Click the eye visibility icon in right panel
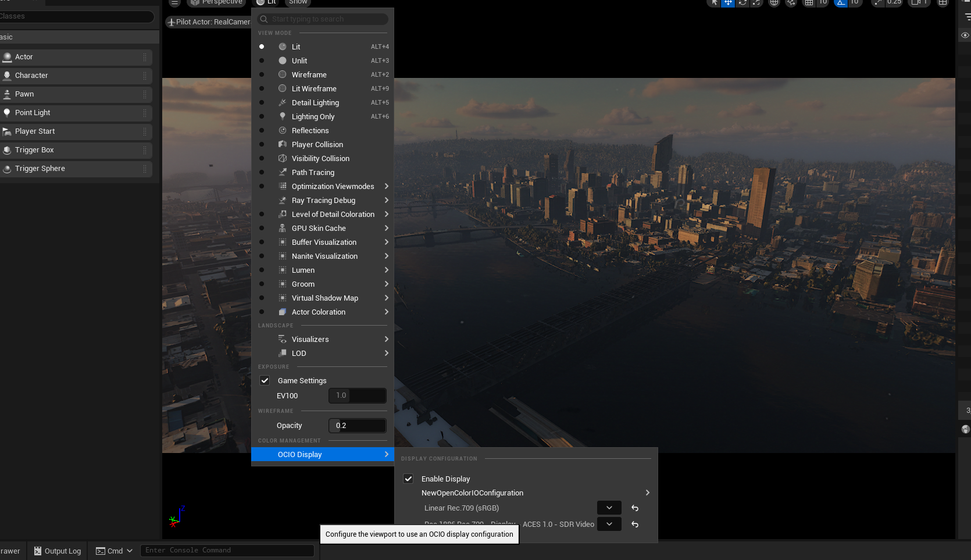 (965, 35)
